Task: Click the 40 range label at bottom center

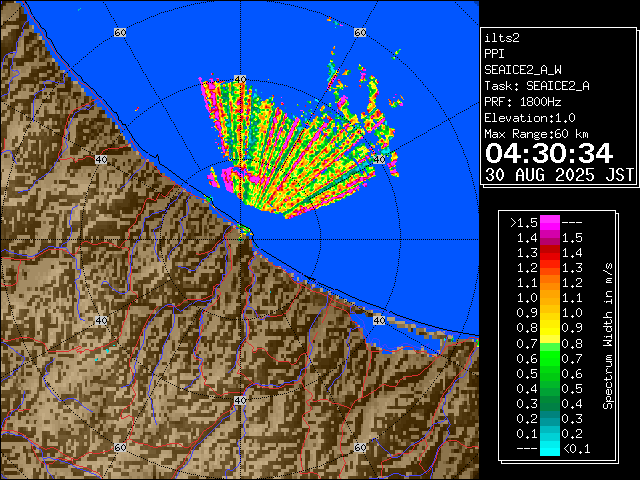Action: (x=239, y=400)
